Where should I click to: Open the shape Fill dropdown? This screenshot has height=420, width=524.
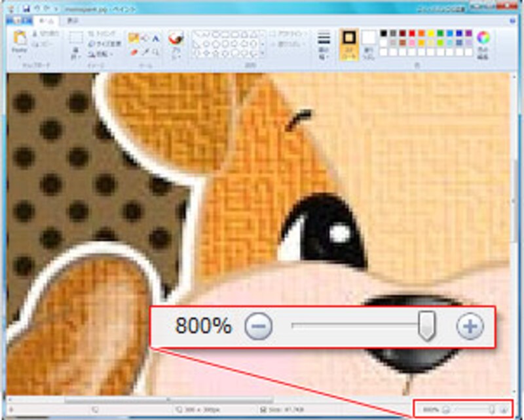288,44
